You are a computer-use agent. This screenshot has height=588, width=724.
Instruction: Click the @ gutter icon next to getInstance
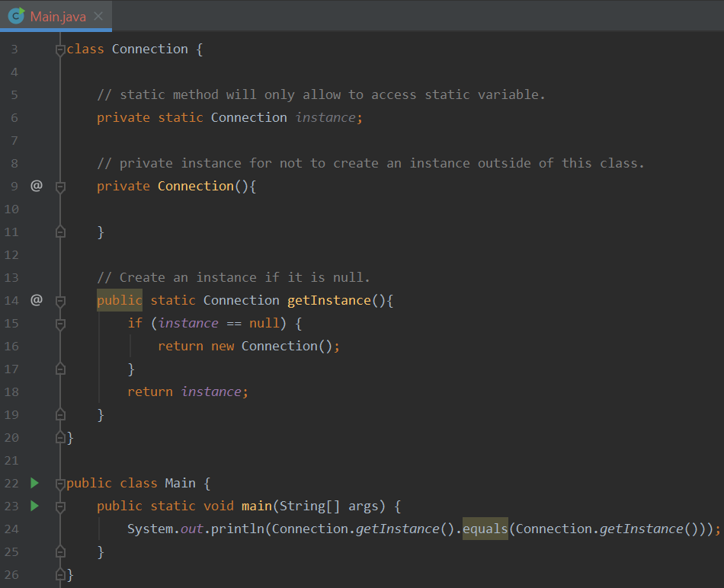coord(36,299)
